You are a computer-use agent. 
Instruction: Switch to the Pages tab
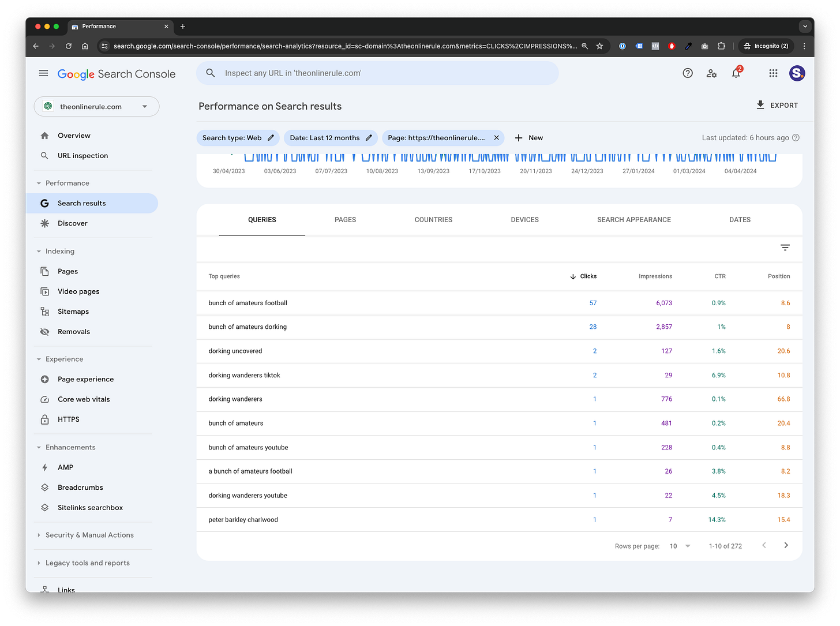[345, 220]
